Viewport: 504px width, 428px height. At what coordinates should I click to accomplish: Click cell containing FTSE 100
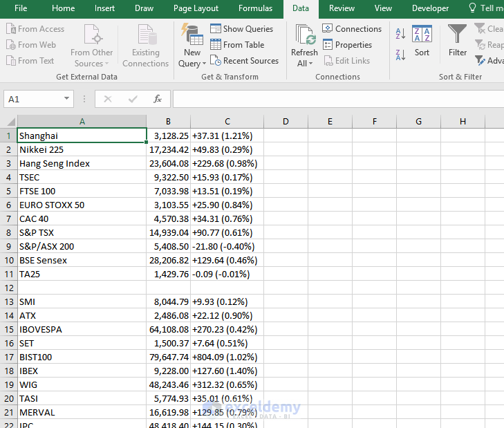[82, 191]
